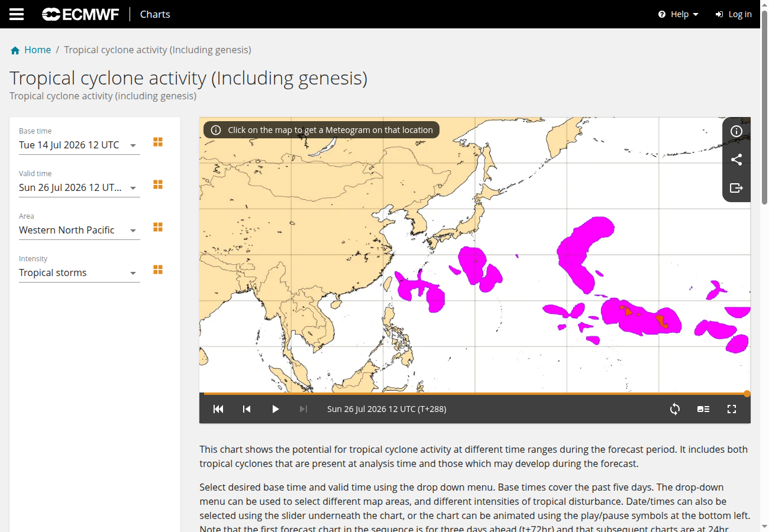Click the timeline slider handle
This screenshot has width=769, height=532.
pyautogui.click(x=747, y=394)
